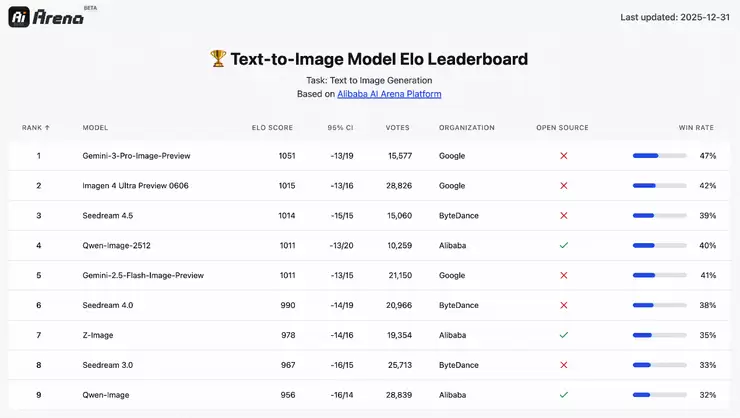The height and width of the screenshot is (418, 740).
Task: Click red X for Gemini-3-Pro-Image-Preview open source
Action: 564,156
